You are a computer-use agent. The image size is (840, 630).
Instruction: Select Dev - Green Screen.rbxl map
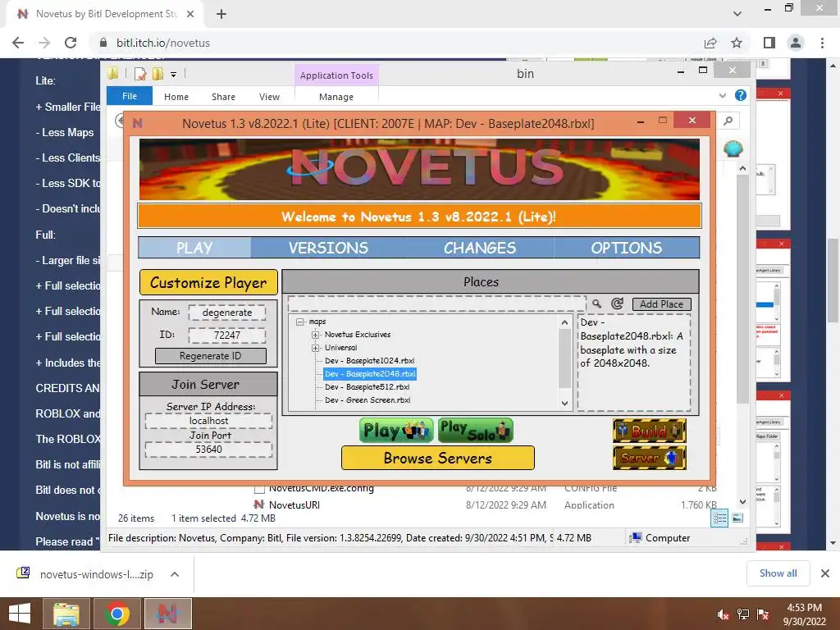[x=367, y=400]
